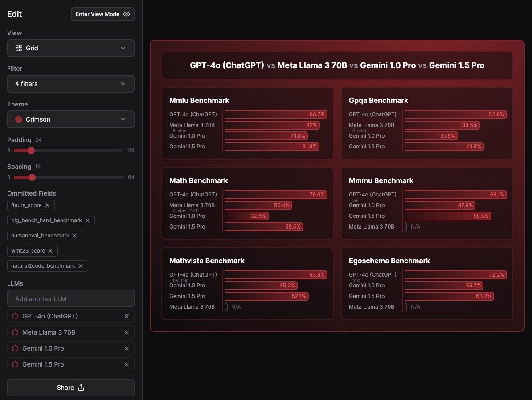Open the Theme dropdown set to Crimson
Screen dimensions: 532x400
(70, 119)
